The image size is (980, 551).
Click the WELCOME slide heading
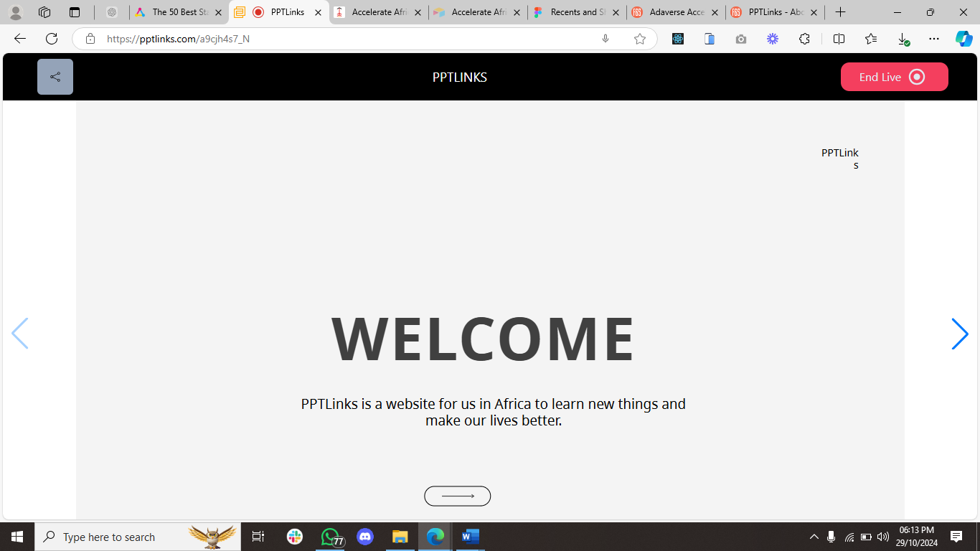pyautogui.click(x=484, y=339)
